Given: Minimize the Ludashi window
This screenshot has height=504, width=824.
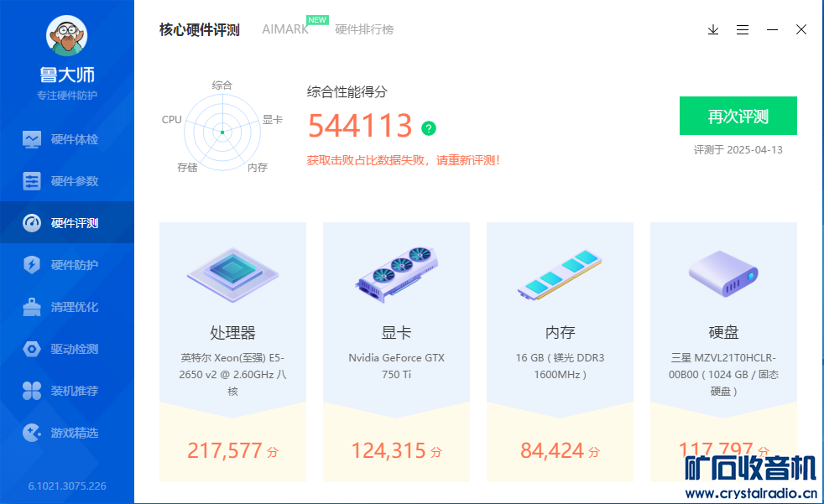Looking at the screenshot, I should (772, 30).
